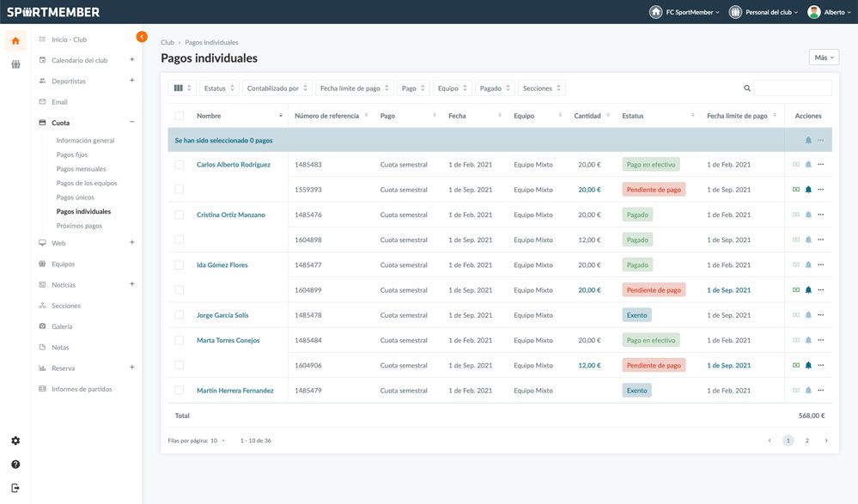The image size is (858, 504).
Task: Click the Personal del club icon
Action: [735, 12]
